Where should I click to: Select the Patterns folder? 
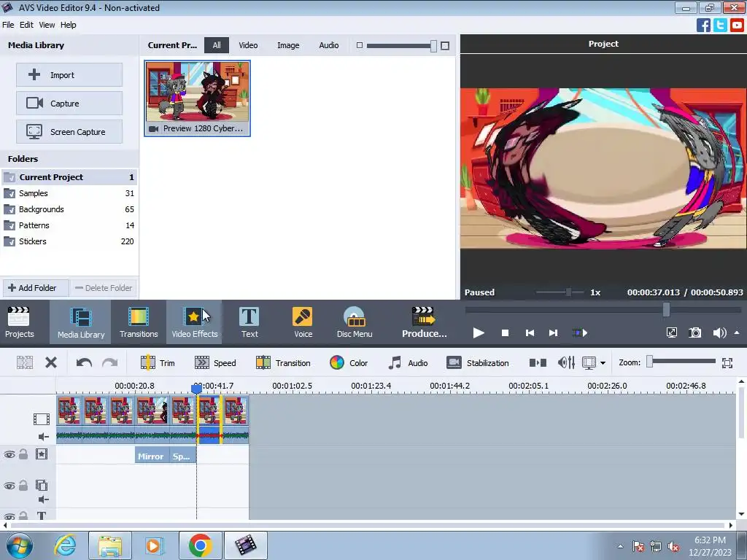point(69,225)
